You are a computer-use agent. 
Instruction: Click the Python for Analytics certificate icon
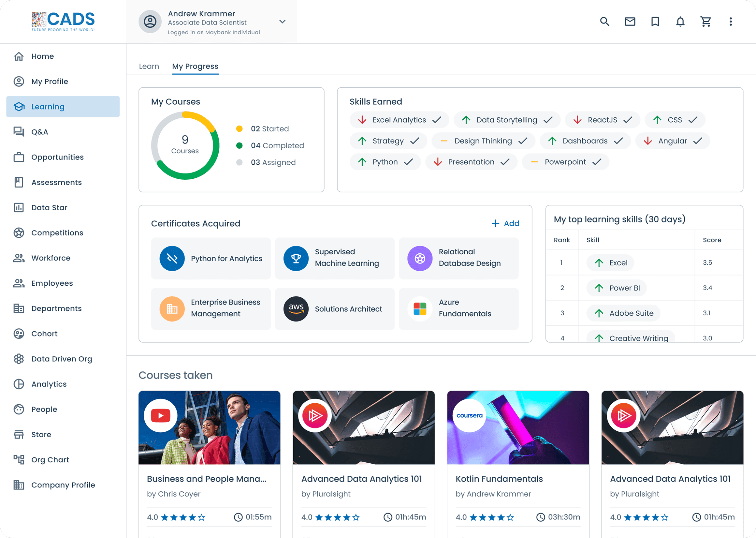pos(172,258)
